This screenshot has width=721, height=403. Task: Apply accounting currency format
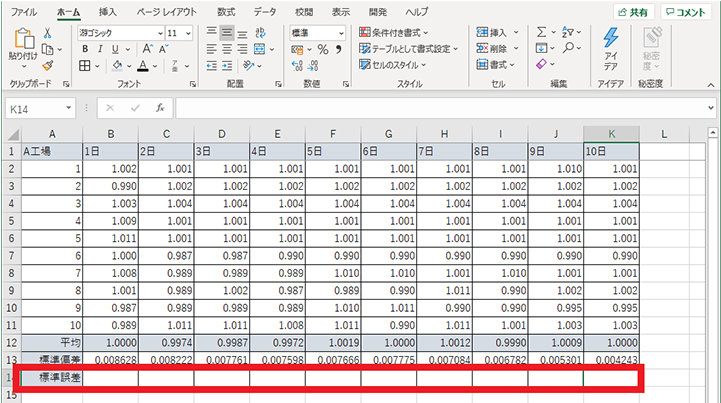(297, 49)
